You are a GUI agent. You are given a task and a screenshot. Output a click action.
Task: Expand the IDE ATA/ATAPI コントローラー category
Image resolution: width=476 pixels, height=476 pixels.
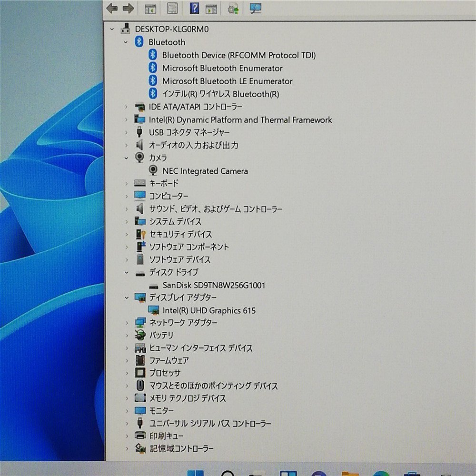click(x=127, y=107)
